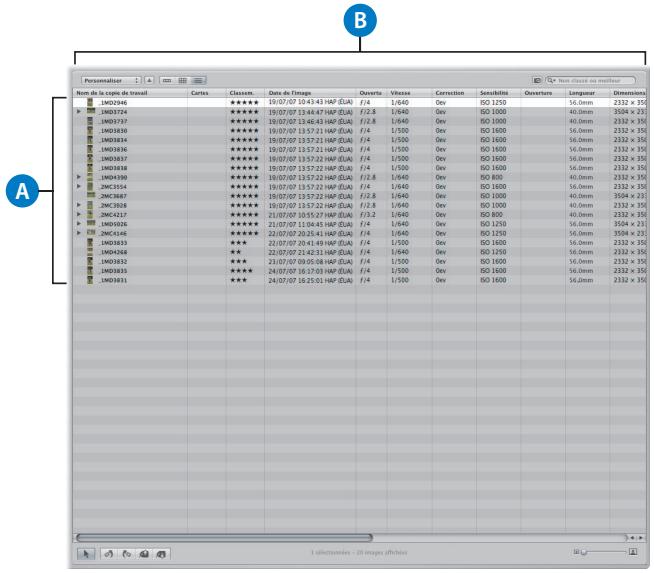The image size is (654, 573).
Task: Click the horizontal scroll right arrow
Action: point(641,538)
